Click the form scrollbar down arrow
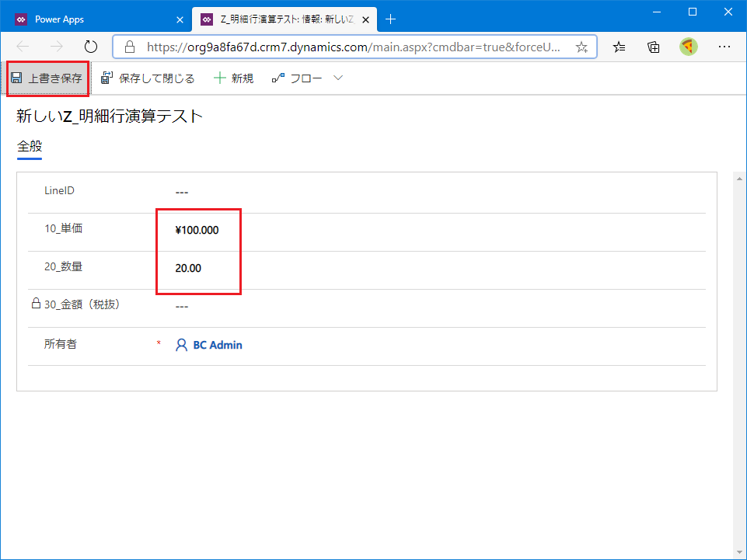The width and height of the screenshot is (747, 560). point(739,552)
